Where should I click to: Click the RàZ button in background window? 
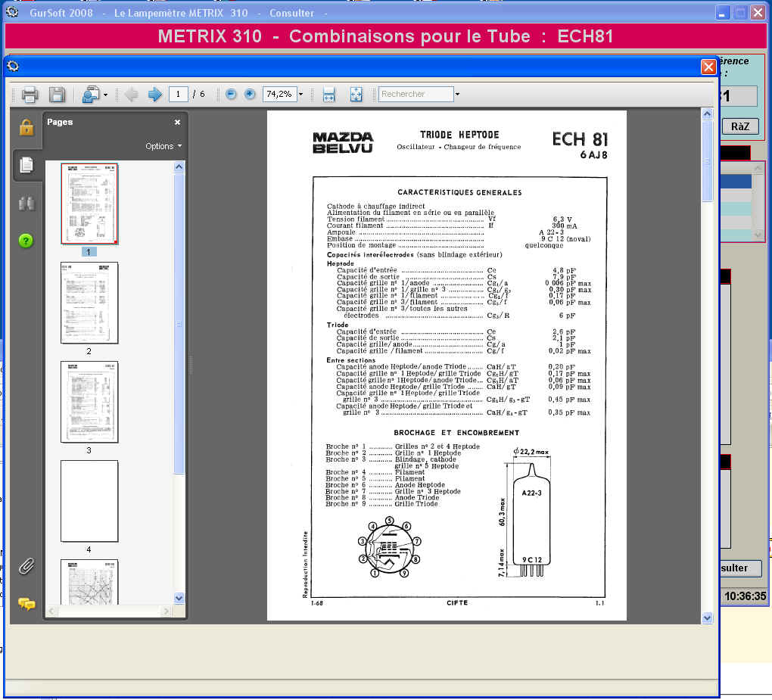pyautogui.click(x=740, y=126)
